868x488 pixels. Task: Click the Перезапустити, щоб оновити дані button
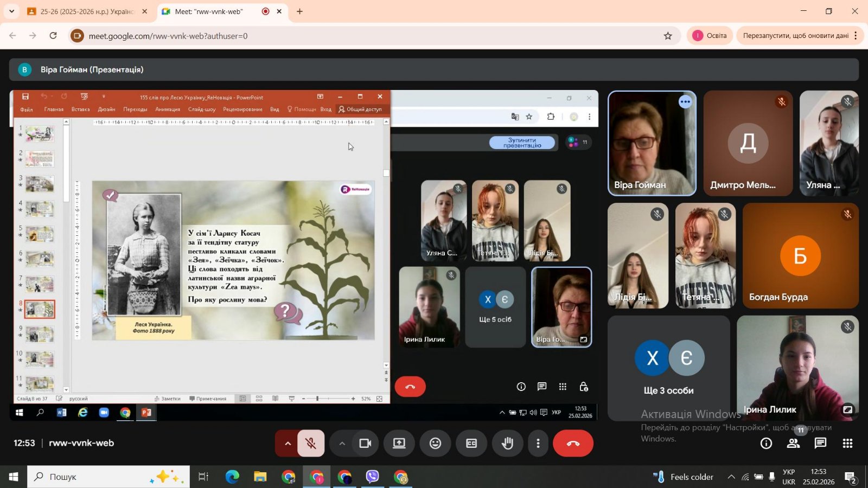click(x=795, y=36)
